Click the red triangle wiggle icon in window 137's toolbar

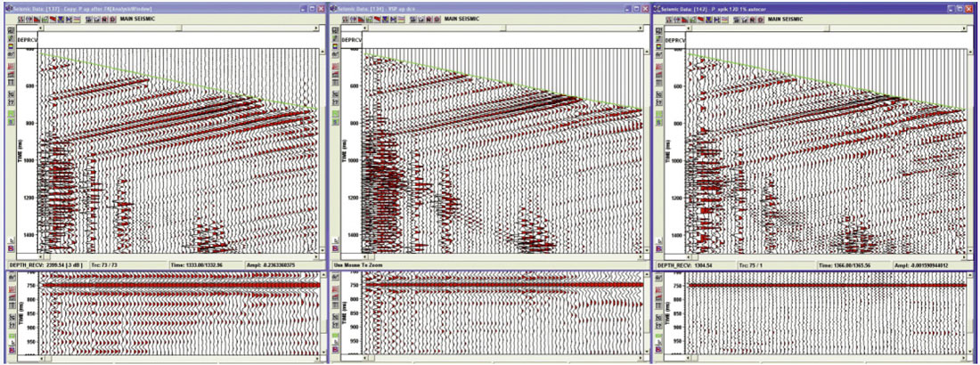(x=37, y=19)
